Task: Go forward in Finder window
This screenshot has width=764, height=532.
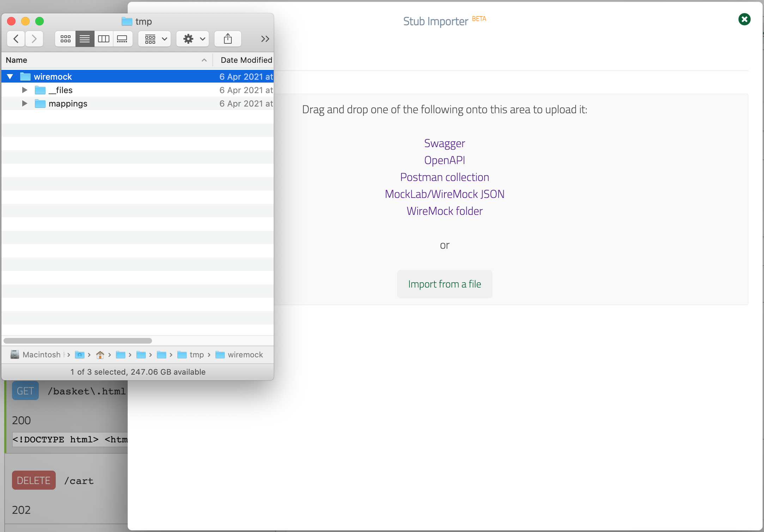Action: tap(34, 39)
